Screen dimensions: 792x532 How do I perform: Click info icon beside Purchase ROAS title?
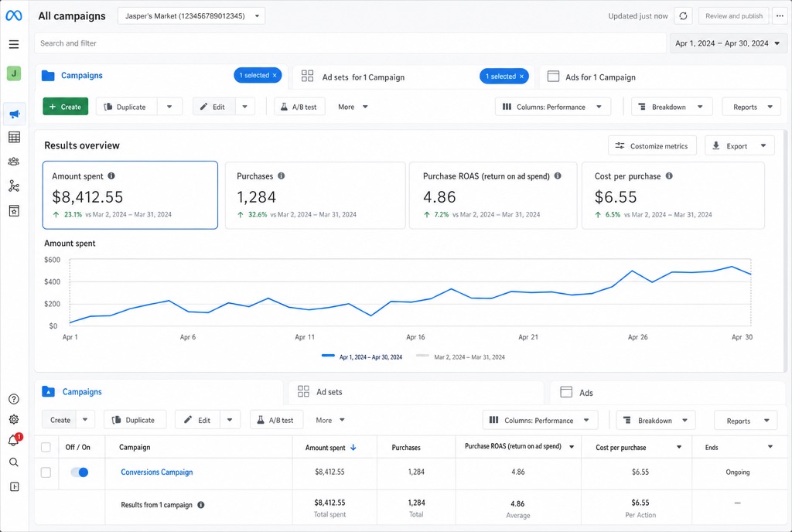558,176
